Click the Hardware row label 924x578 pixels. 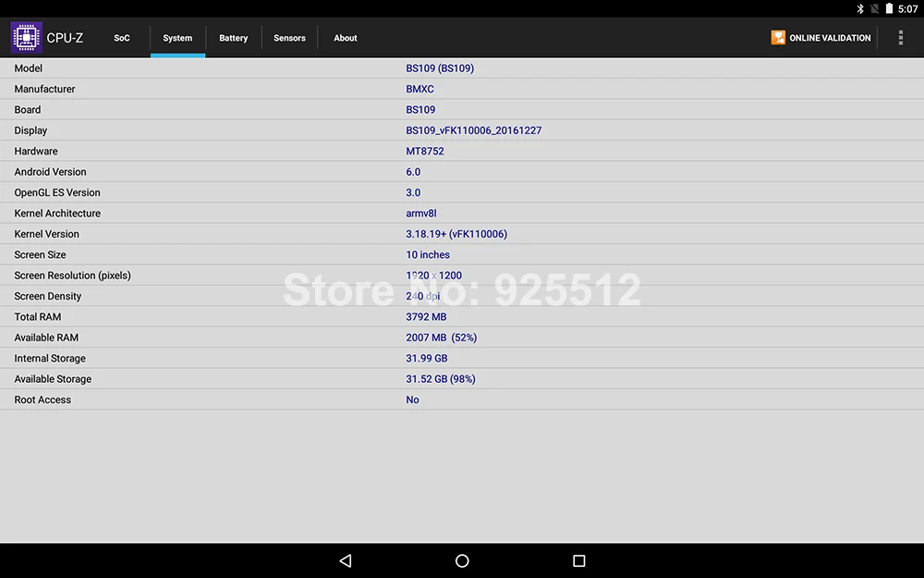[36, 151]
